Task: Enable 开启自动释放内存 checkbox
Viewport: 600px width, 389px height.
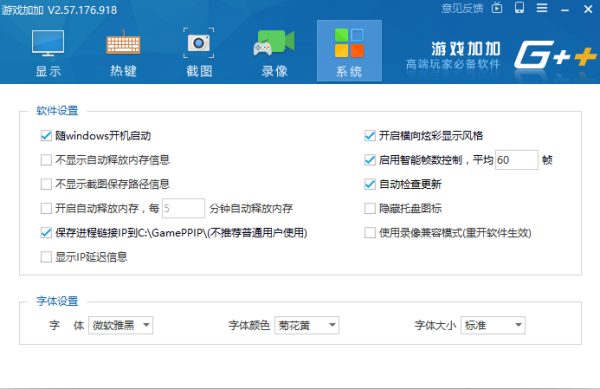Action: click(x=46, y=208)
